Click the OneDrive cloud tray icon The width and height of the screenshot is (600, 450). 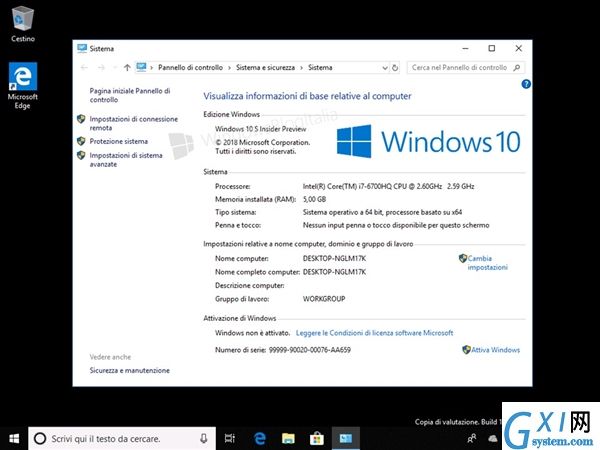(x=493, y=439)
